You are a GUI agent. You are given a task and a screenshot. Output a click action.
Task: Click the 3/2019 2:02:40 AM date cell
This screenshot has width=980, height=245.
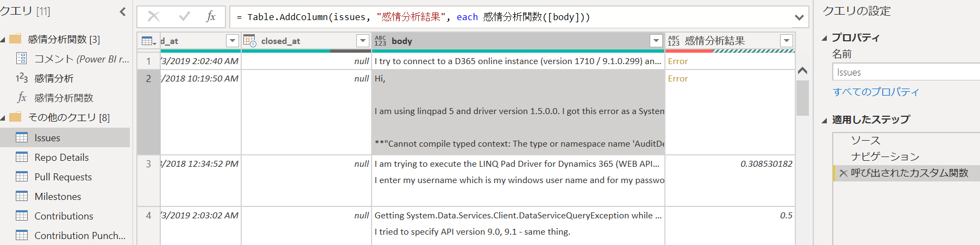click(200, 61)
